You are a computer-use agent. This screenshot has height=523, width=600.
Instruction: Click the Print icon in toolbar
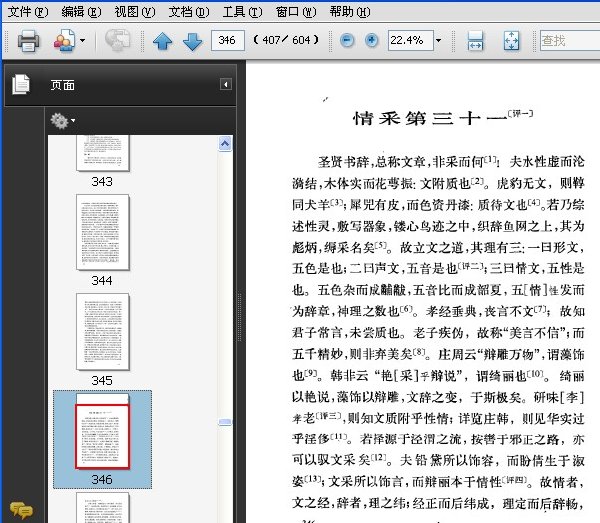28,40
